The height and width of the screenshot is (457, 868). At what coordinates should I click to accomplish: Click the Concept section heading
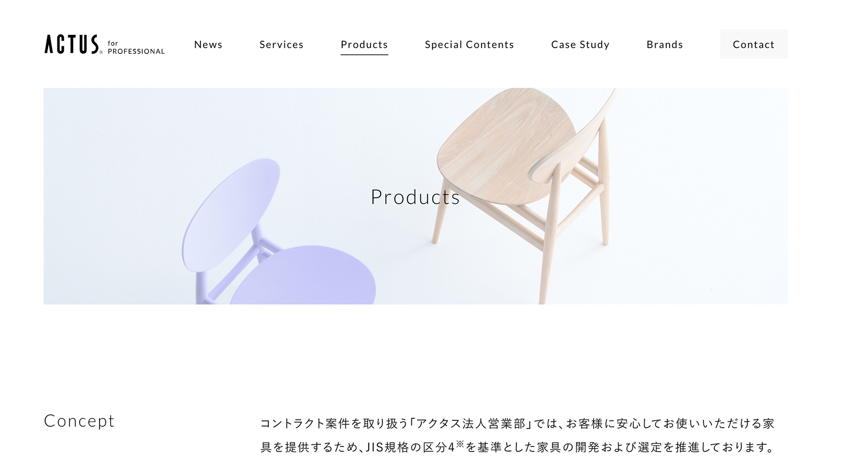tap(79, 421)
